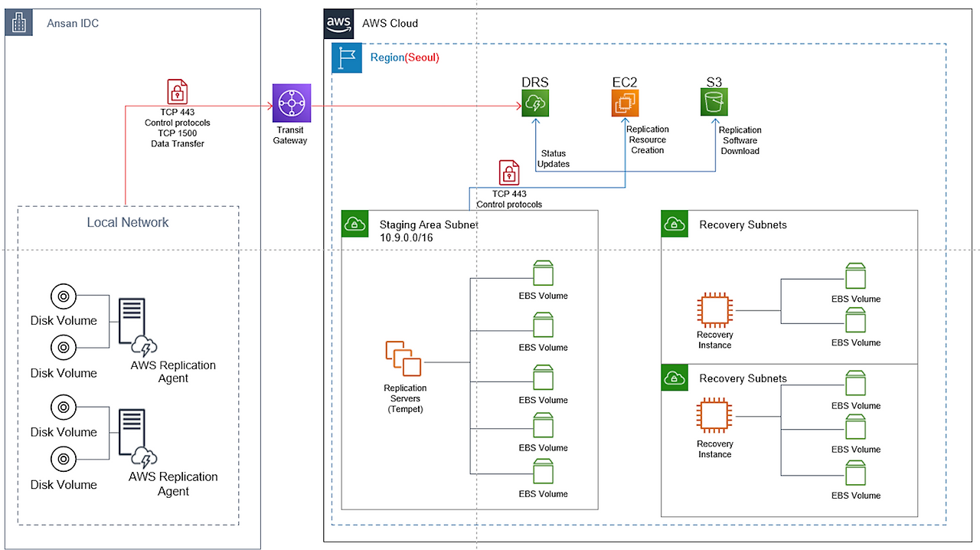Click top EBS Volume icon in upper Recovery Subnets
980x550 pixels.
coord(856,277)
